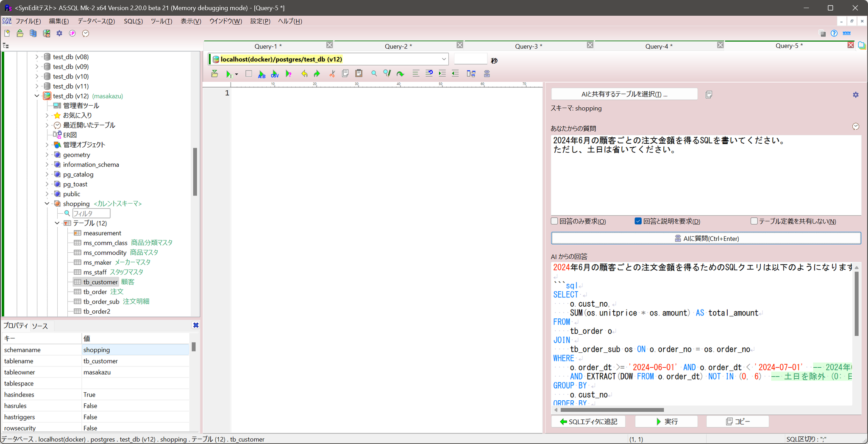
Task: Click the tree view icon above database tree
Action: (6, 45)
